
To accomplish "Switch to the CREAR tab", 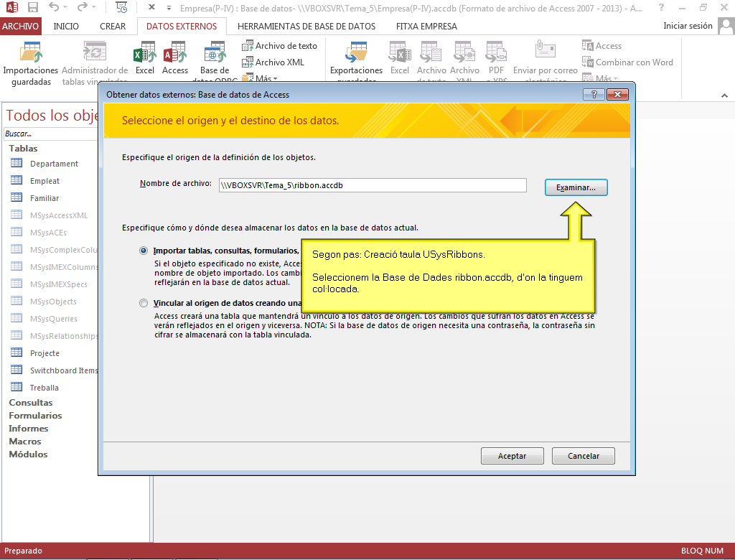I will [x=113, y=27].
